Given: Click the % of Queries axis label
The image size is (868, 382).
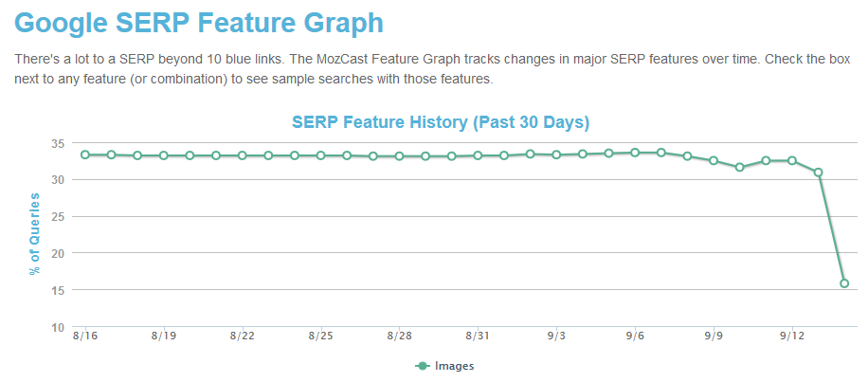Looking at the screenshot, I should [35, 233].
